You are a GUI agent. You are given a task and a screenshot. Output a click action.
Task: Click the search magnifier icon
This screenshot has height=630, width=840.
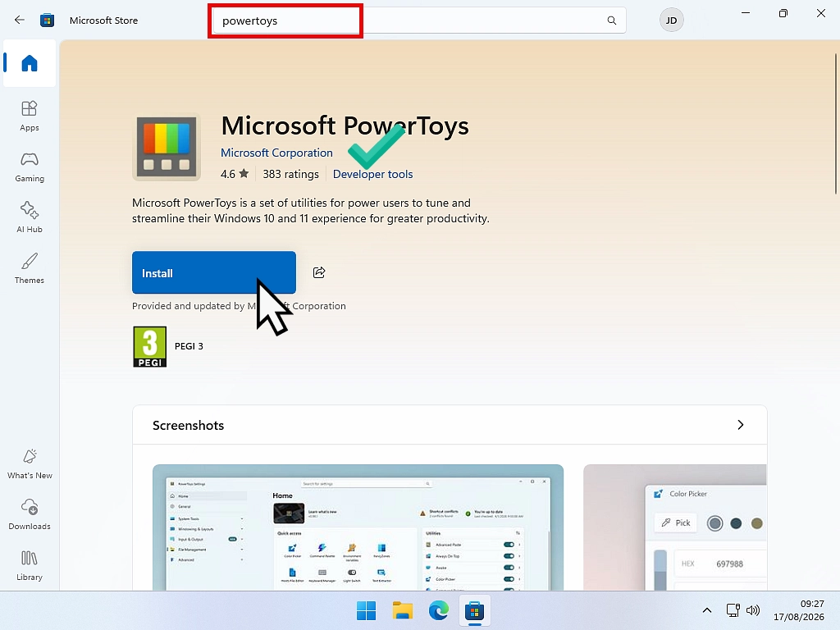(x=611, y=21)
